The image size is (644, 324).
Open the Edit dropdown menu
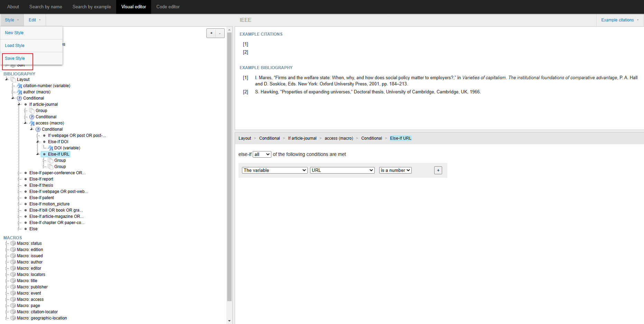click(x=35, y=20)
